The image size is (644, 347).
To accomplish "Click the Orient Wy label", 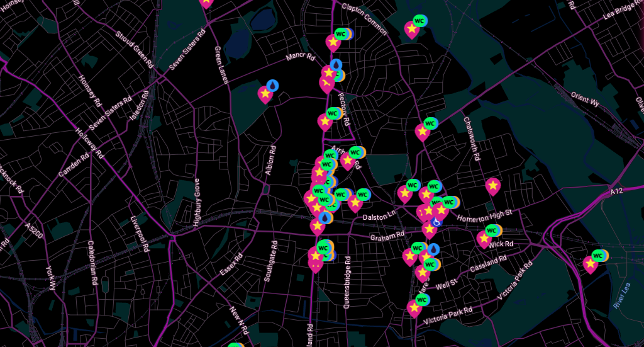I will (586, 99).
